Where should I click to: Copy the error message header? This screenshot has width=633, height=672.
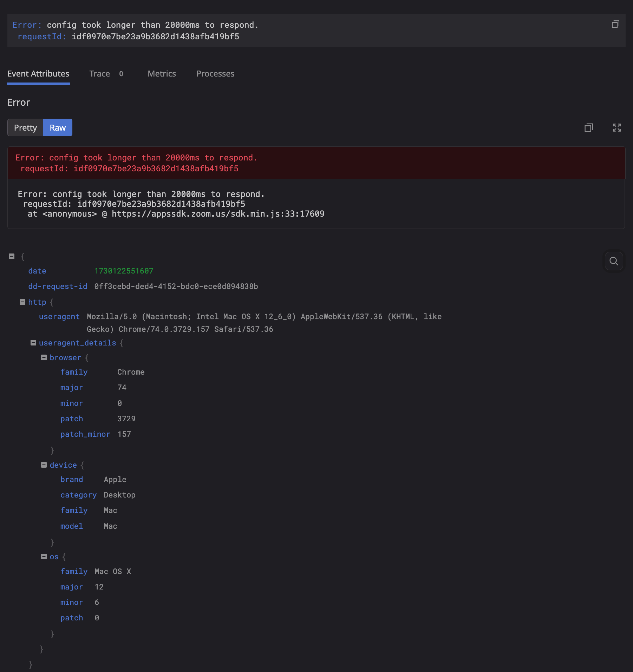pyautogui.click(x=615, y=24)
